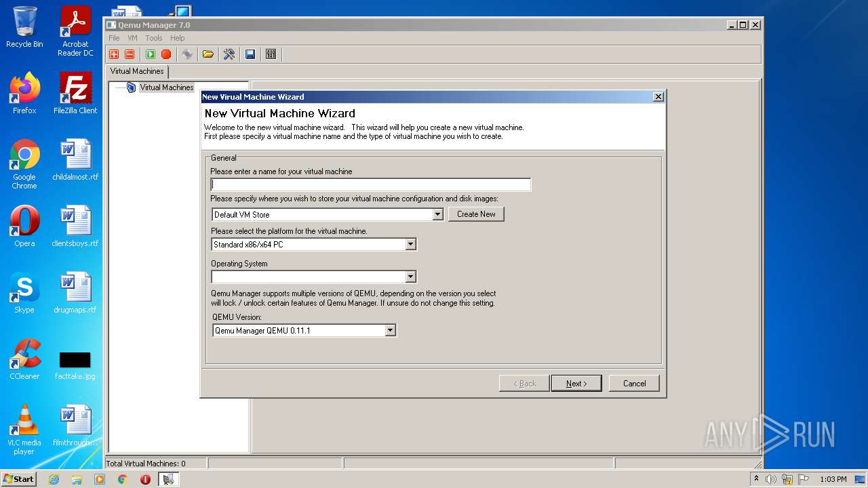Click Opera icon in taskbar
This screenshot has width=868, height=488.
pyautogui.click(x=145, y=479)
